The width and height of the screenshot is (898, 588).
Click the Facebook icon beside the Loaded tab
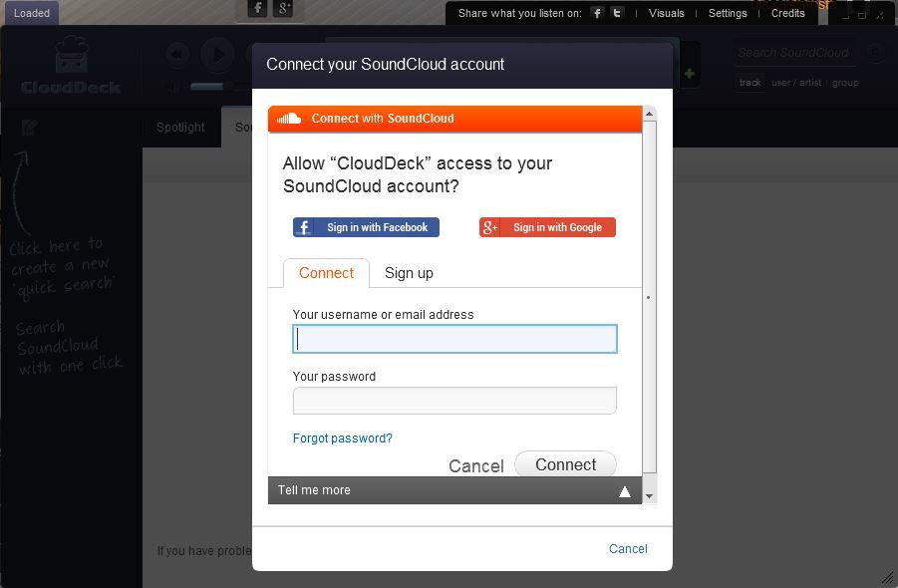258,8
